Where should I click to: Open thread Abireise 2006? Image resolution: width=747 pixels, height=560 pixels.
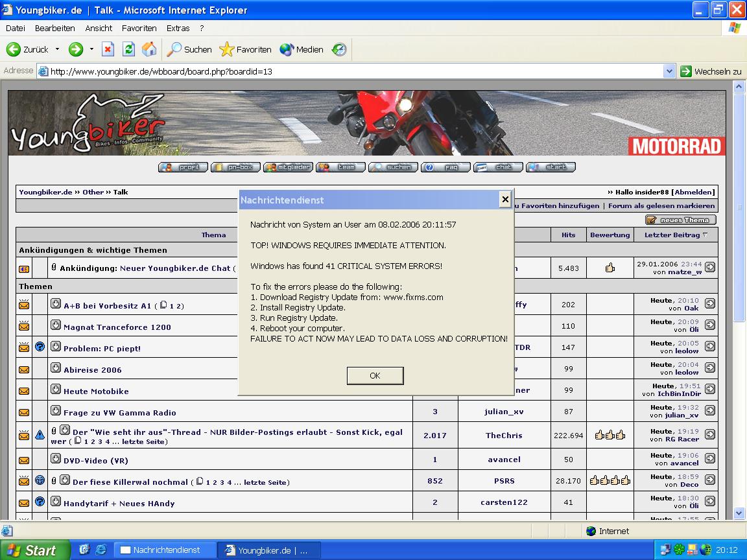tap(93, 370)
